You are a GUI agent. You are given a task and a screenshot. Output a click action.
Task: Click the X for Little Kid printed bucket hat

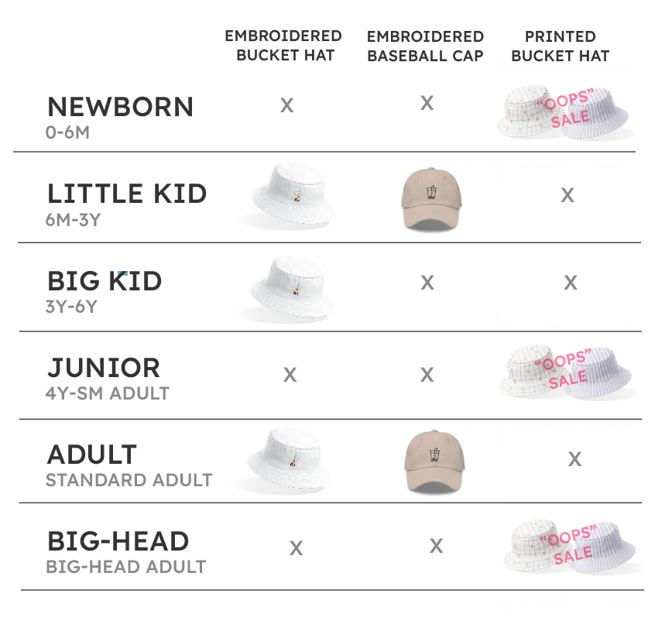(x=567, y=195)
